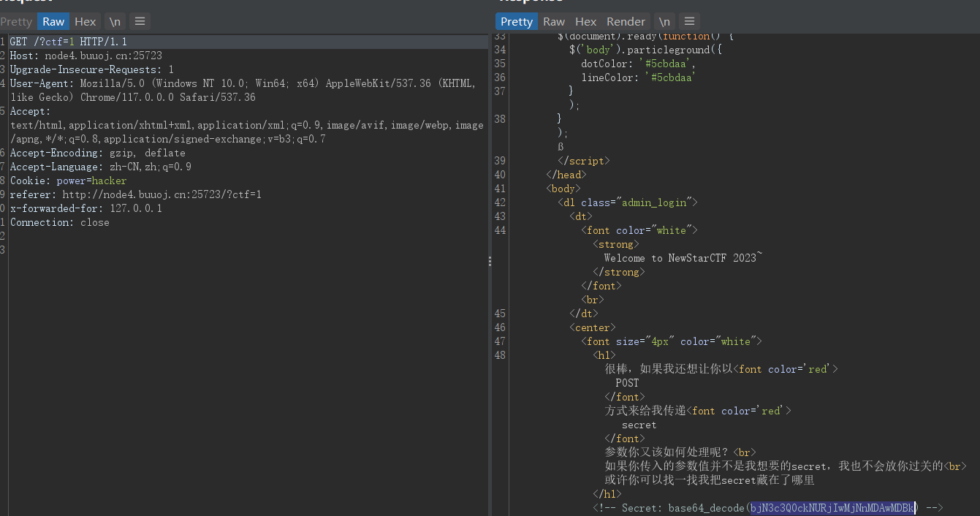980x516 pixels.
Task: Click the x-forwarded-for 127.0.0.1 header
Action: pos(86,208)
